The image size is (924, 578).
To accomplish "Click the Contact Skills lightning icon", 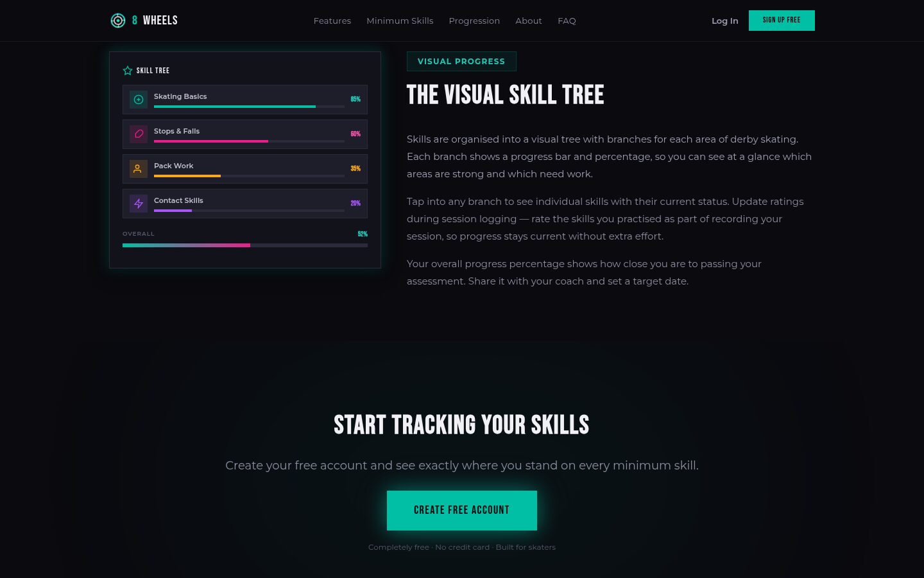I will (139, 204).
